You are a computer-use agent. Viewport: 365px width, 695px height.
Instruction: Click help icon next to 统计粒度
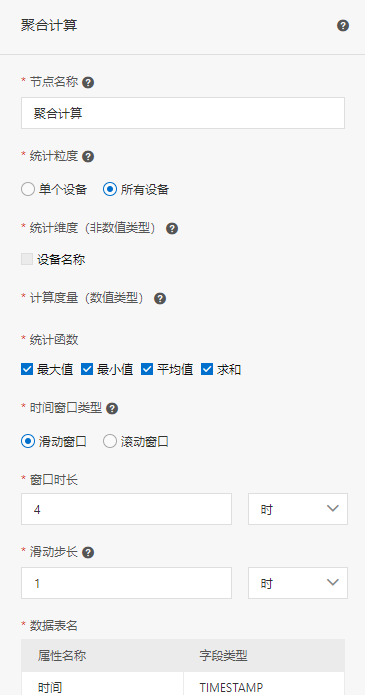tap(88, 156)
